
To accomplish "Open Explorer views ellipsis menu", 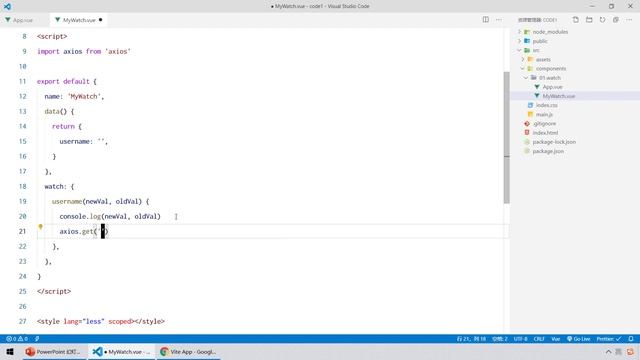I will point(629,20).
